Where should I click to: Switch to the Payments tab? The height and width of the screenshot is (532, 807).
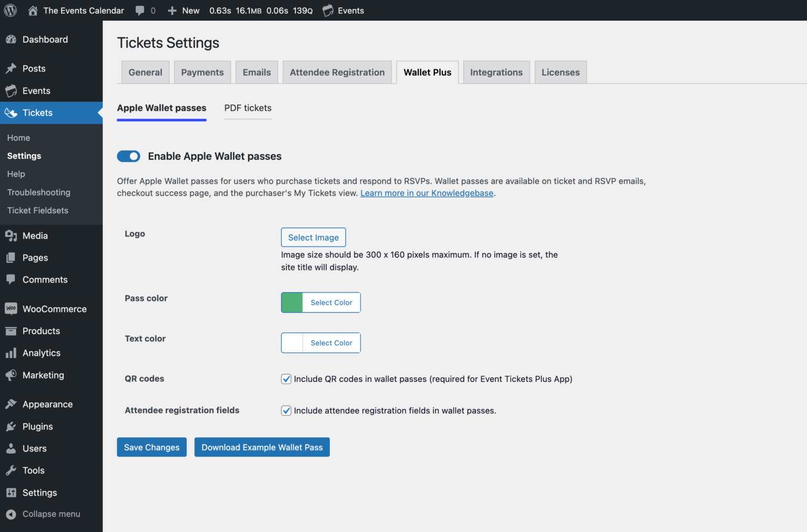(x=202, y=72)
